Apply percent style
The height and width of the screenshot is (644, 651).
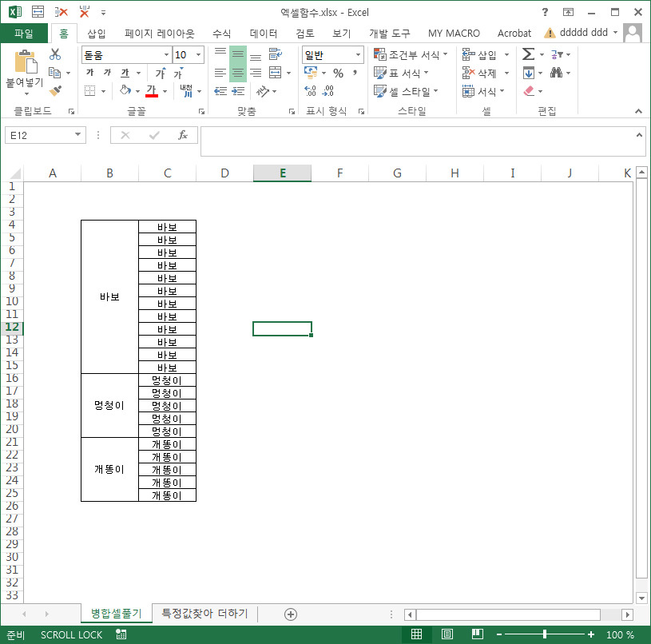click(339, 74)
